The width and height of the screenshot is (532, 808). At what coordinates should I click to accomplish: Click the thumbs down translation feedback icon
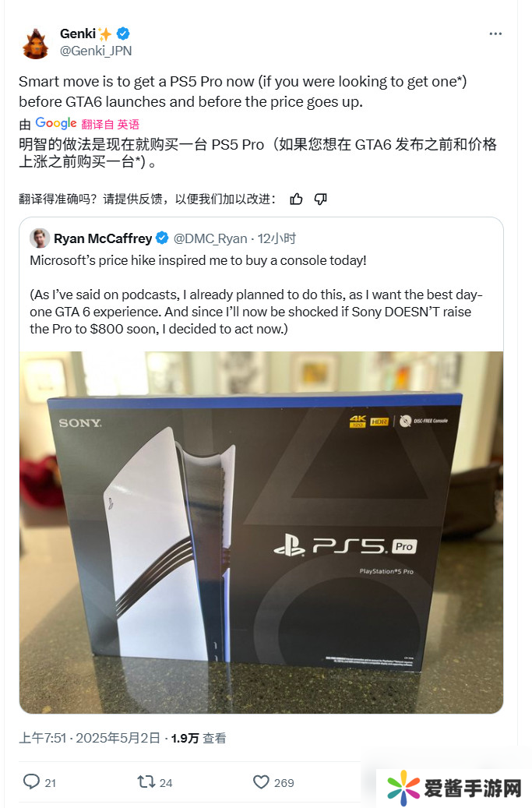pyautogui.click(x=321, y=199)
